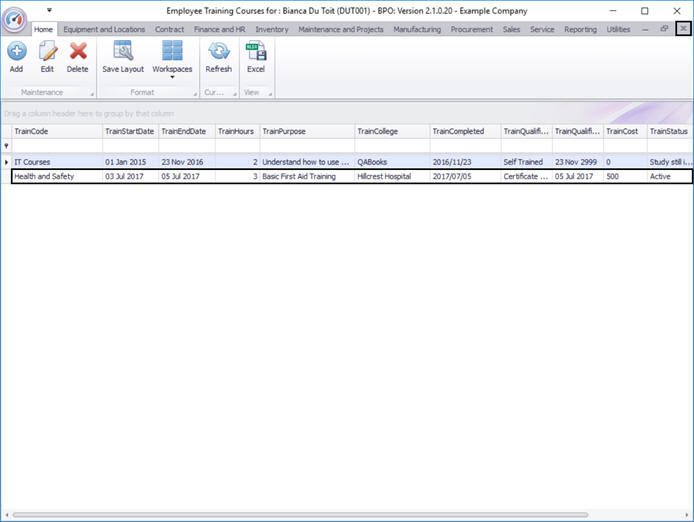
Task: Open the Utilities tab
Action: point(618,29)
